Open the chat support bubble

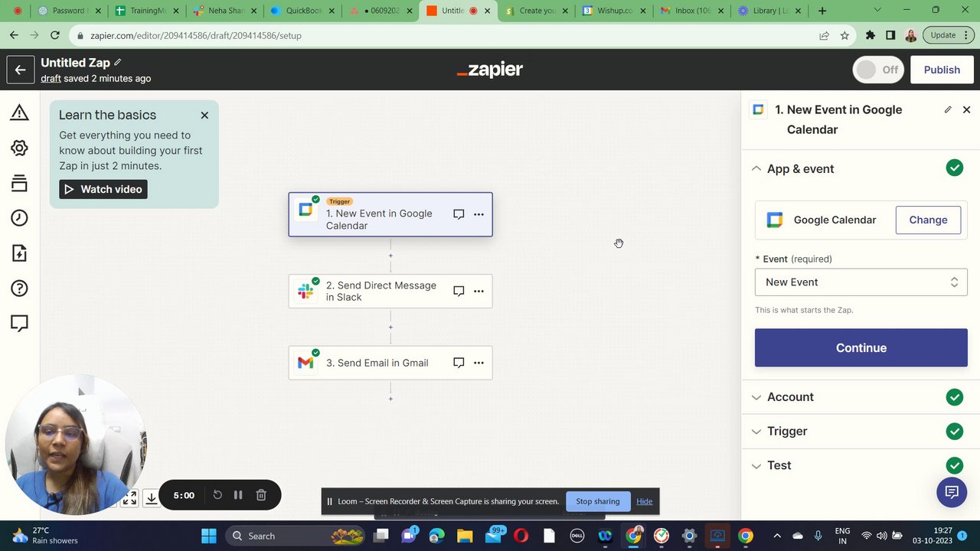click(952, 492)
